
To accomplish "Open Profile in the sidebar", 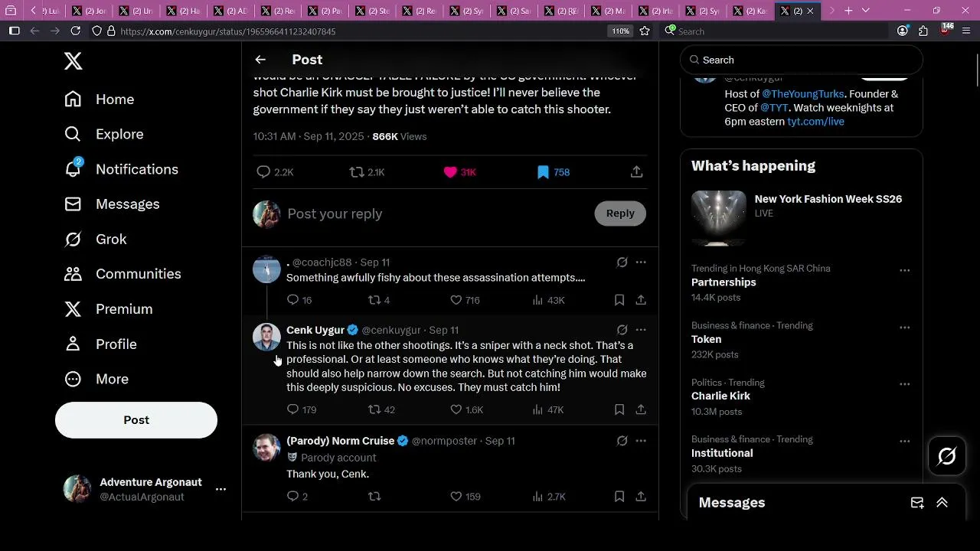I will pos(100,344).
